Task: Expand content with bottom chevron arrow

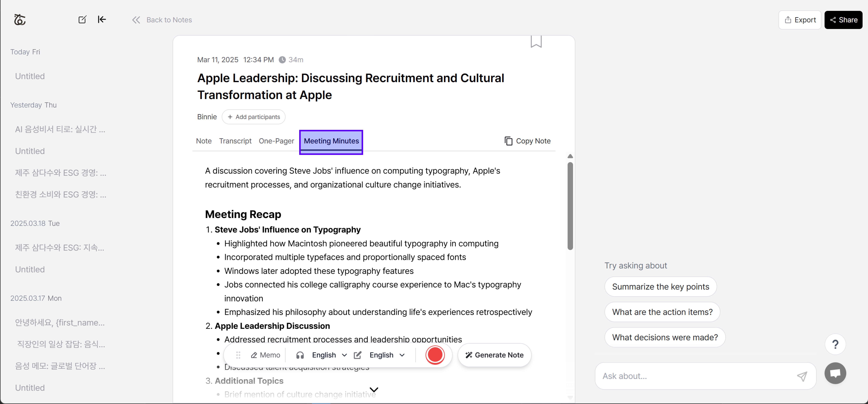Action: click(374, 390)
